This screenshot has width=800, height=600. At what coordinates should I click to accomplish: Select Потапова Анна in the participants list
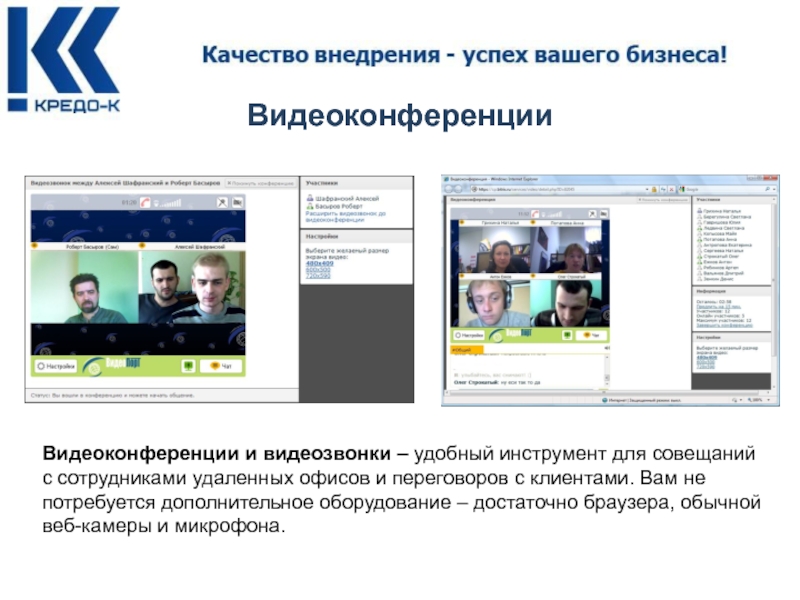[x=716, y=239]
